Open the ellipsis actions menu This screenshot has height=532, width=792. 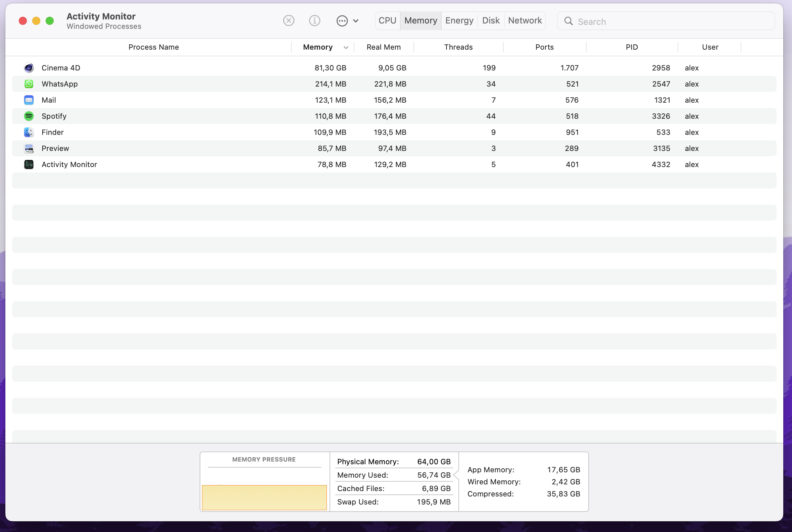(347, 21)
